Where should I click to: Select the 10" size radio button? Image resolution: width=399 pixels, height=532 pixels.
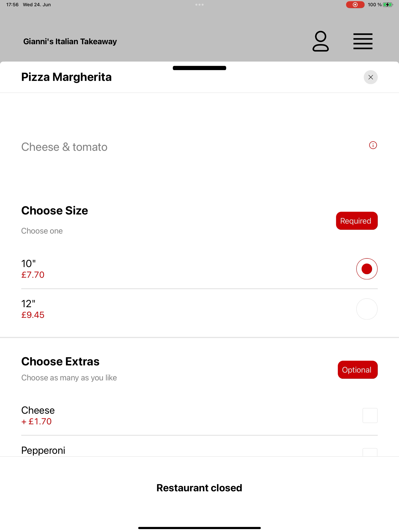[x=366, y=269]
